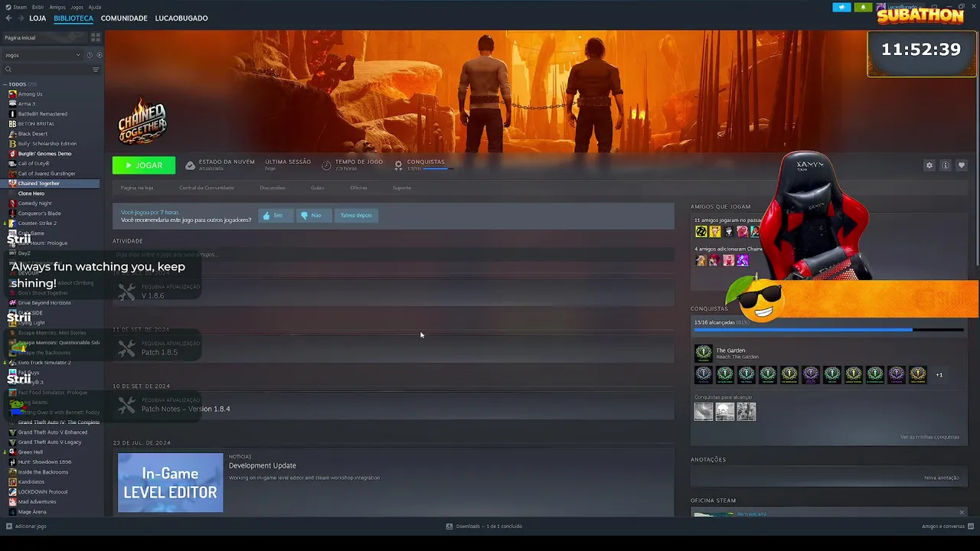Open the In-Game Level Editor thumbnail
This screenshot has height=551, width=980.
point(170,482)
